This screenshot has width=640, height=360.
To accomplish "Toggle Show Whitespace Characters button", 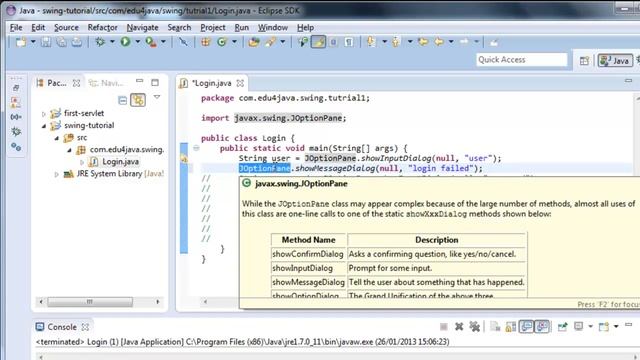I will (349, 42).
